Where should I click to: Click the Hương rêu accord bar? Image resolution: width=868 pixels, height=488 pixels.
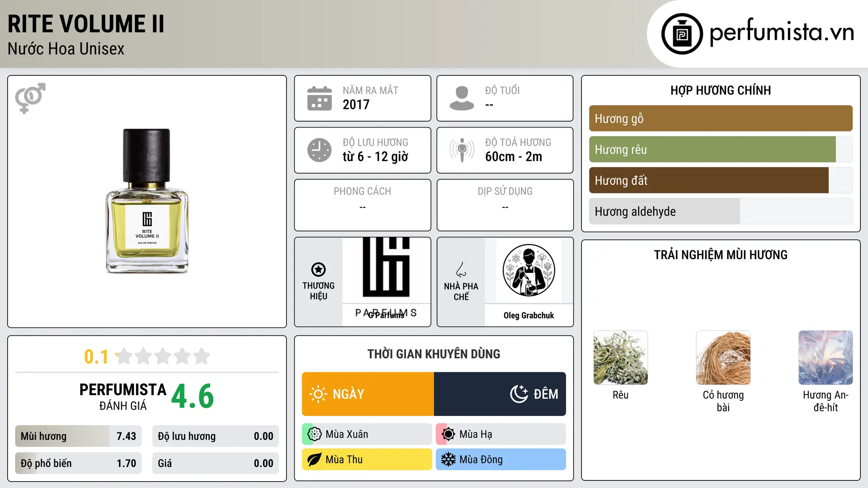click(721, 150)
